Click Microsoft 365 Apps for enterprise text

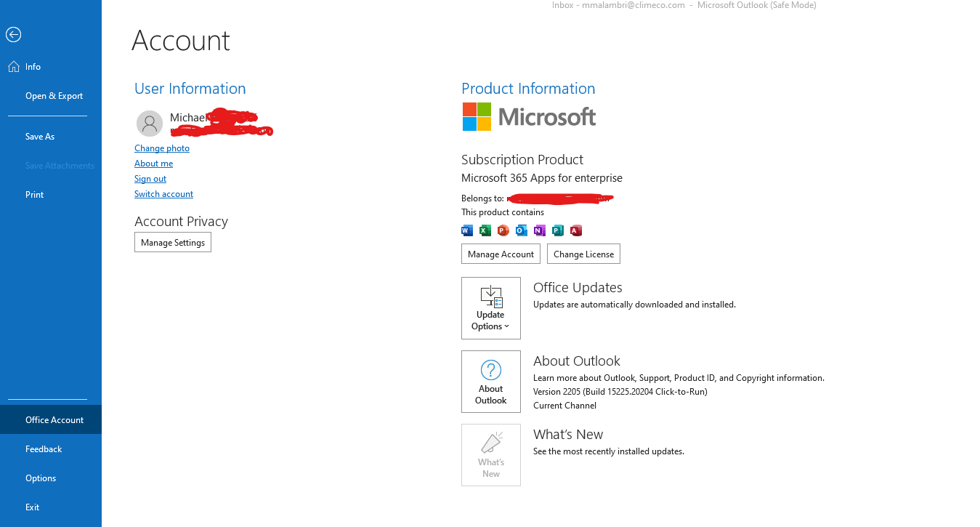[x=542, y=178]
